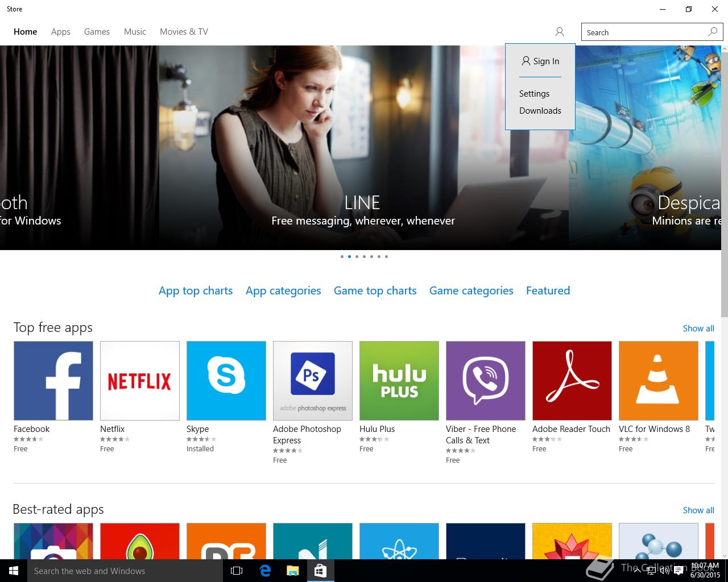Screen dimensions: 728x582
Task: Open the avocado app tile under Best-rated
Action: coord(140,541)
